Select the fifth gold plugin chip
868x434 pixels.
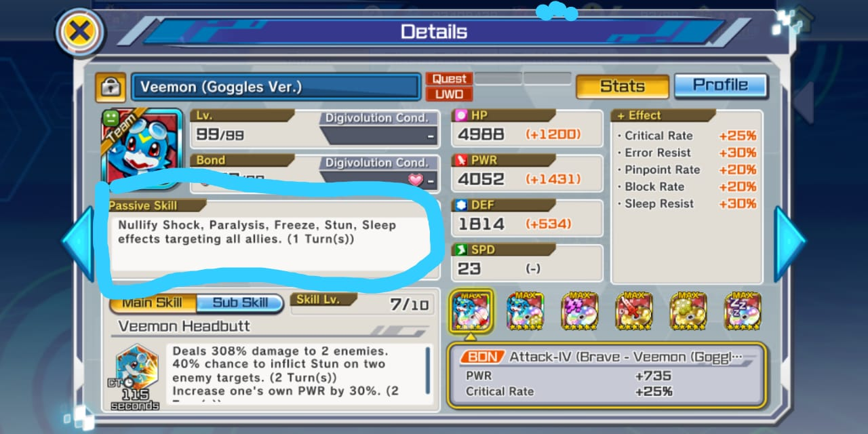point(688,311)
